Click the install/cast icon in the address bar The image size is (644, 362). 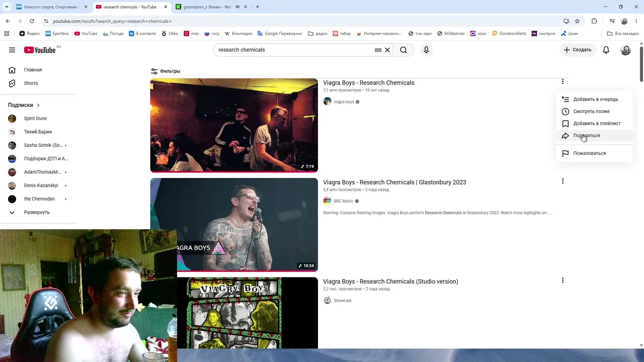point(566,21)
